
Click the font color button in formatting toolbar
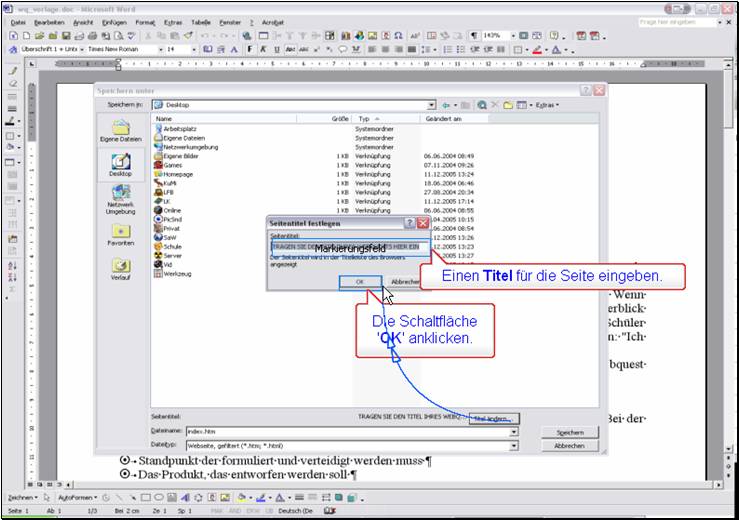coord(557,49)
